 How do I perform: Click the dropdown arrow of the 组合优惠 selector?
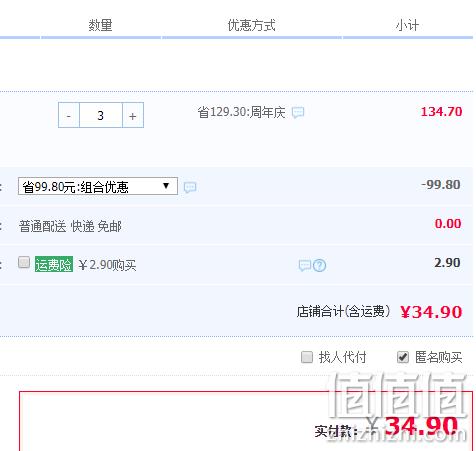(166, 186)
